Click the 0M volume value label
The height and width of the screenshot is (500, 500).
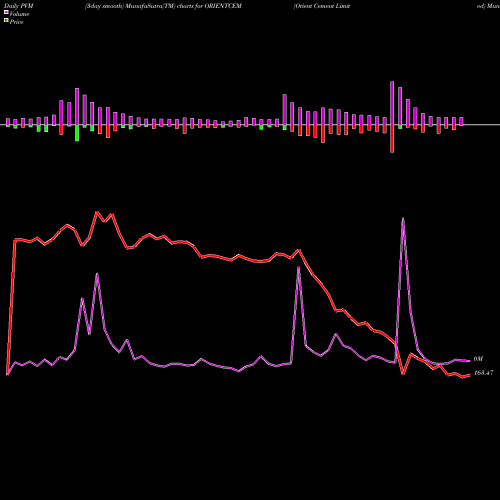[478, 359]
